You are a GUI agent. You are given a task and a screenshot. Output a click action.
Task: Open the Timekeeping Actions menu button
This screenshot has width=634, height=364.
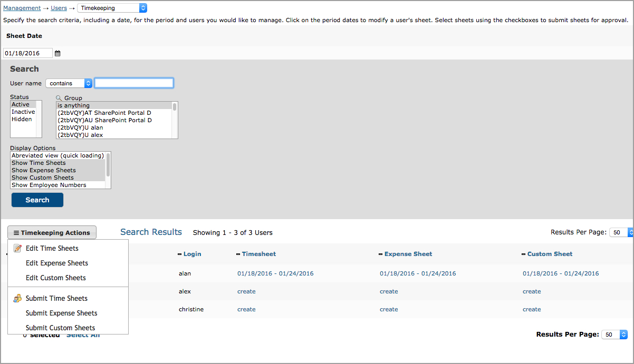coord(52,233)
